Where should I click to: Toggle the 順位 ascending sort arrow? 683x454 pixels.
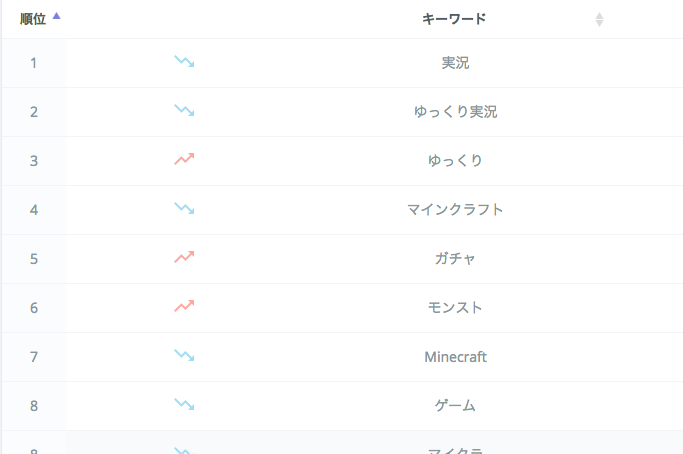[56, 16]
